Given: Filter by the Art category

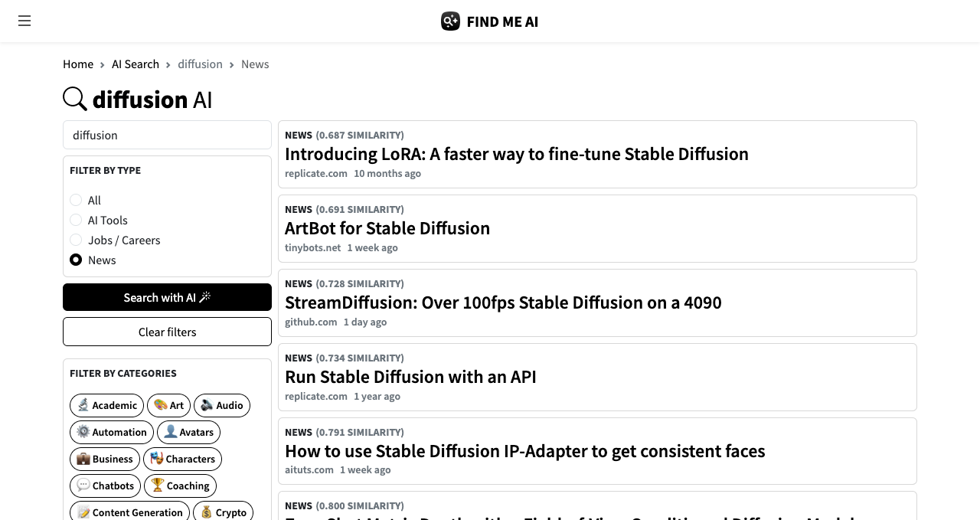Looking at the screenshot, I should pos(168,405).
